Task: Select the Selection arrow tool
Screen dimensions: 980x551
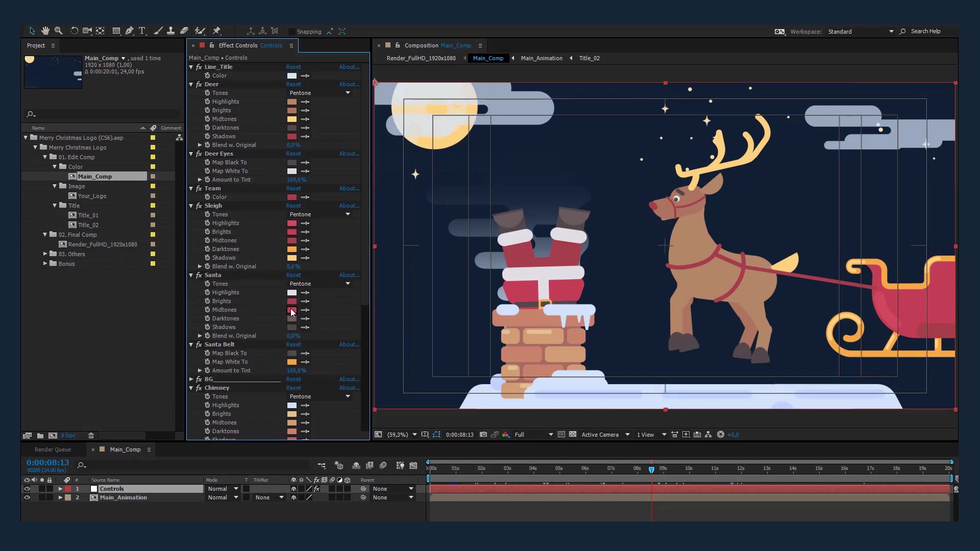Action: coord(32,31)
